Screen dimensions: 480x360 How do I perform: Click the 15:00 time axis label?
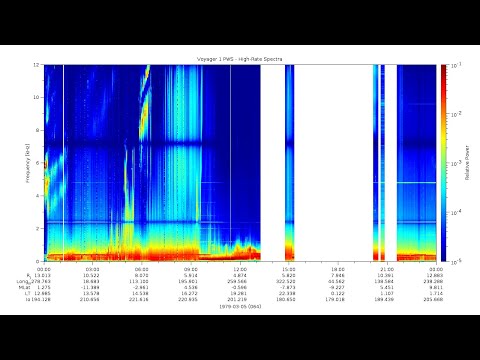[x=289, y=269]
